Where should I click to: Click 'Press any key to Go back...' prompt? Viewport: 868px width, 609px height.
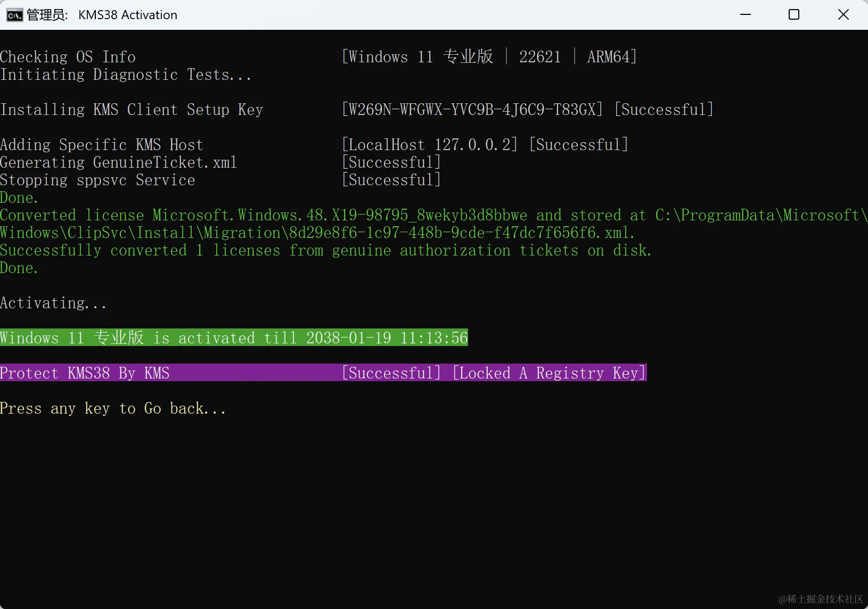point(113,408)
